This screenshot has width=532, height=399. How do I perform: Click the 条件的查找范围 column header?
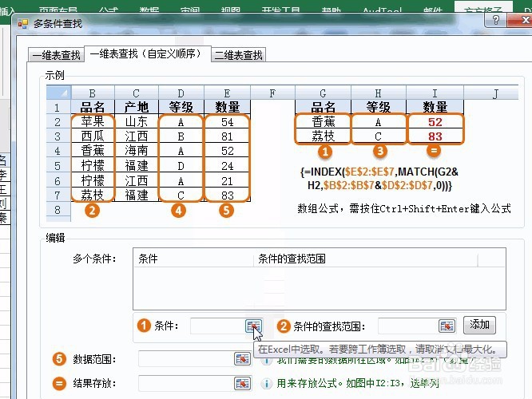click(x=366, y=259)
